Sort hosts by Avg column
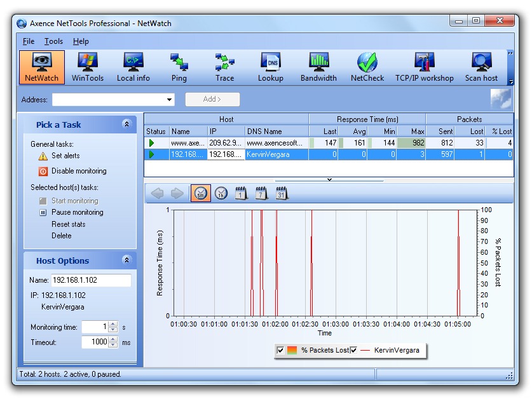Image resolution: width=532 pixels, height=399 pixels. tap(353, 132)
